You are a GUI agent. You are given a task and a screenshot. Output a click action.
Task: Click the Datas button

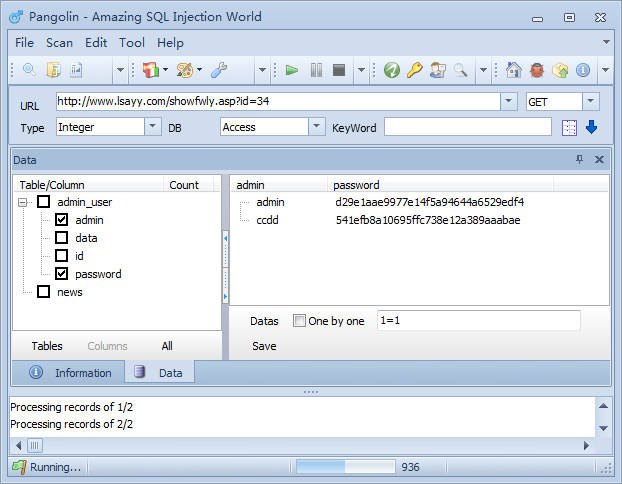(264, 321)
